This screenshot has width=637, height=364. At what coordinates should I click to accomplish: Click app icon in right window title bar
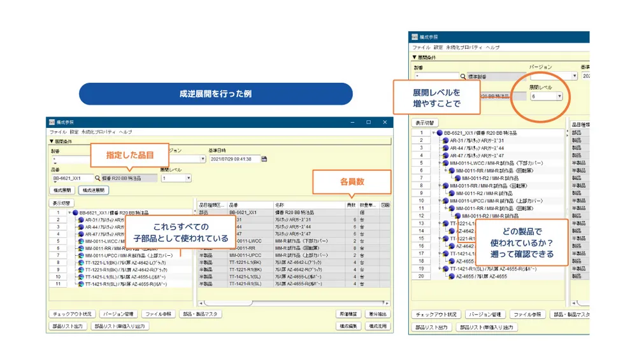(415, 37)
